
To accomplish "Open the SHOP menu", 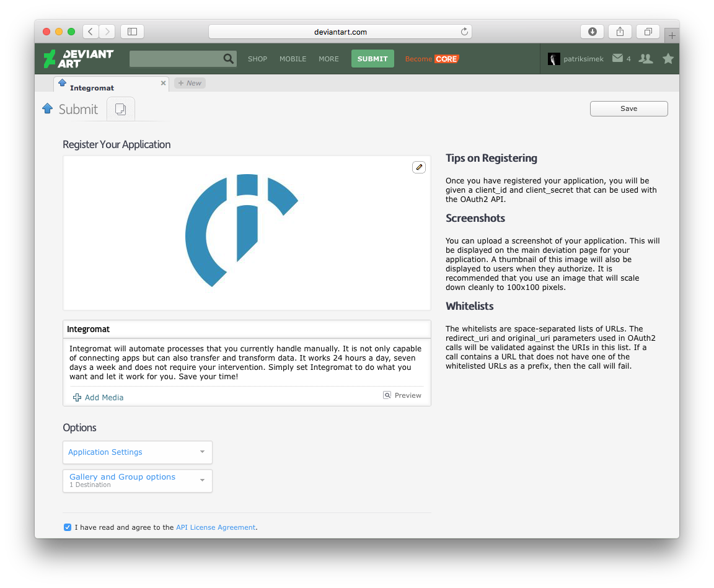I will pos(257,59).
